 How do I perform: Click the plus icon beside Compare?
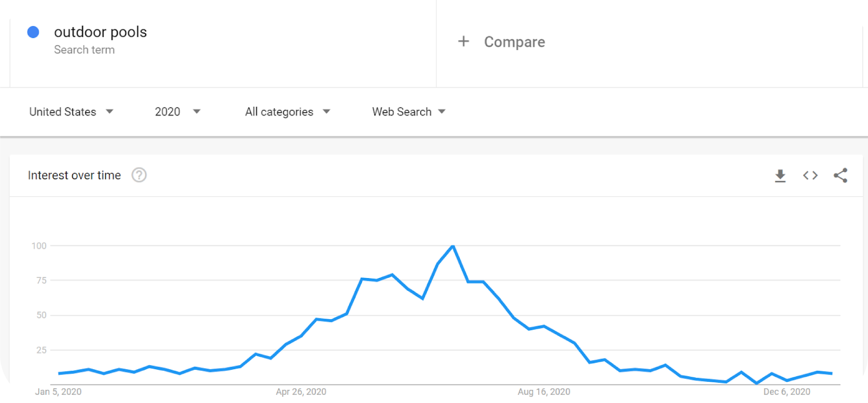[x=464, y=42]
